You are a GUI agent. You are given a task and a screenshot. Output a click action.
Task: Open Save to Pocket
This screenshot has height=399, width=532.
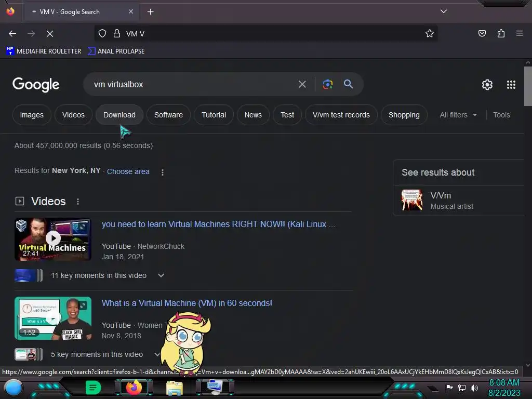tap(482, 33)
